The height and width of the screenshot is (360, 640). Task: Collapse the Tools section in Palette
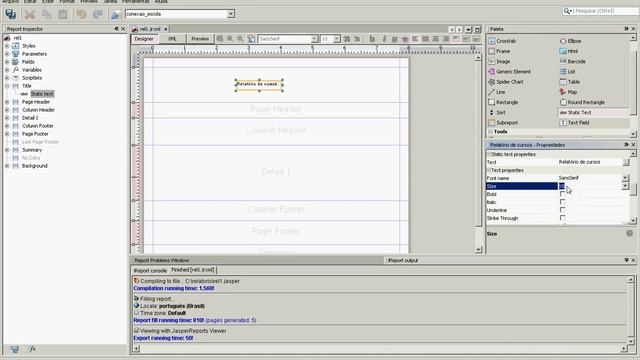491,132
